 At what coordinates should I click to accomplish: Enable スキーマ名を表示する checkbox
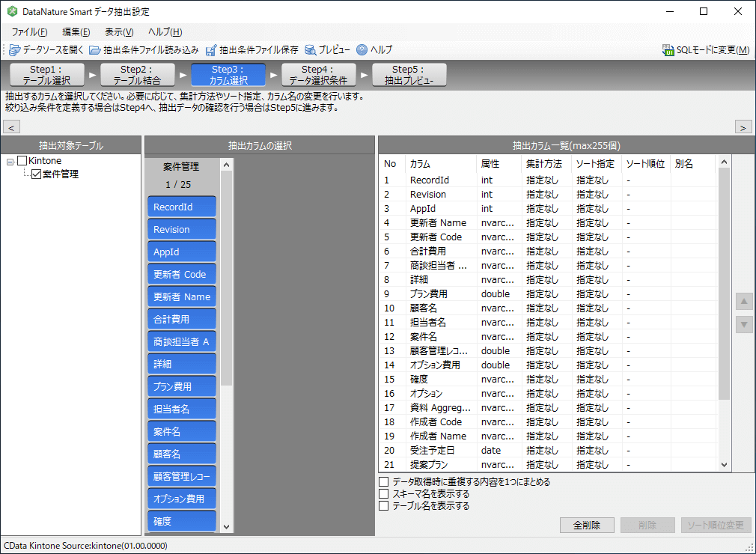[384, 493]
